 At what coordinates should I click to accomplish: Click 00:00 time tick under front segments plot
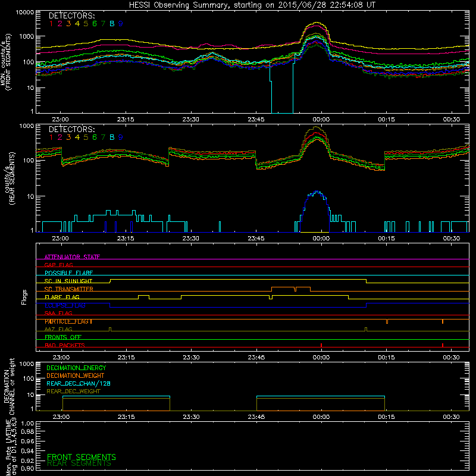[x=321, y=120]
